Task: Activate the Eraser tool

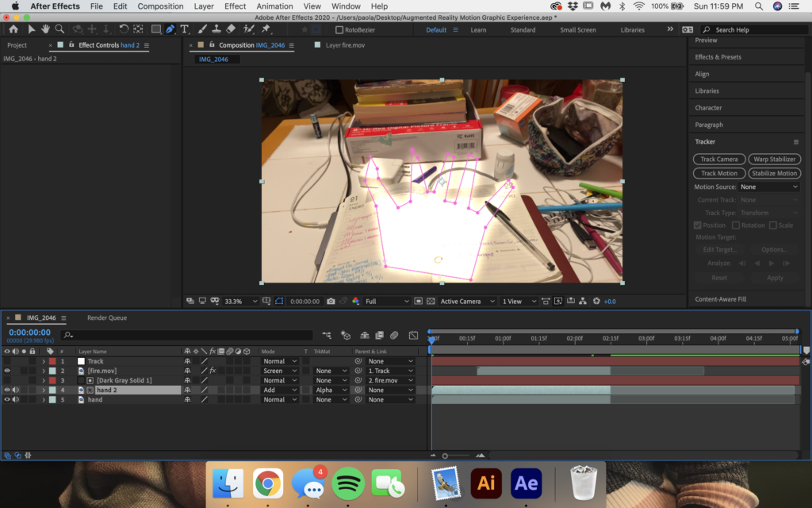Action: [x=231, y=29]
